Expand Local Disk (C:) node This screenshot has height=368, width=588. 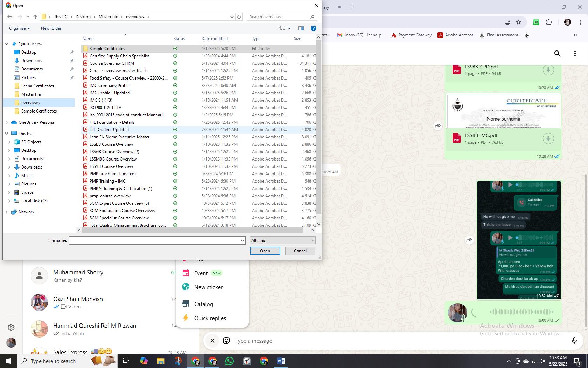click(9, 201)
